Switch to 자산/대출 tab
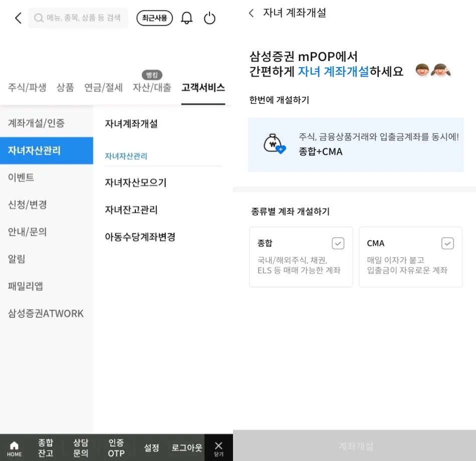The image size is (476, 461). tap(152, 88)
